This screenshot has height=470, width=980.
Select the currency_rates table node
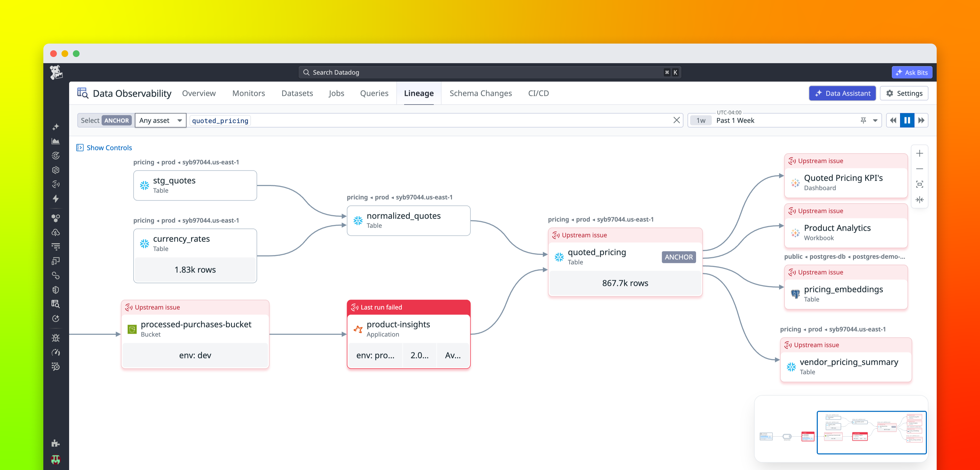195,255
